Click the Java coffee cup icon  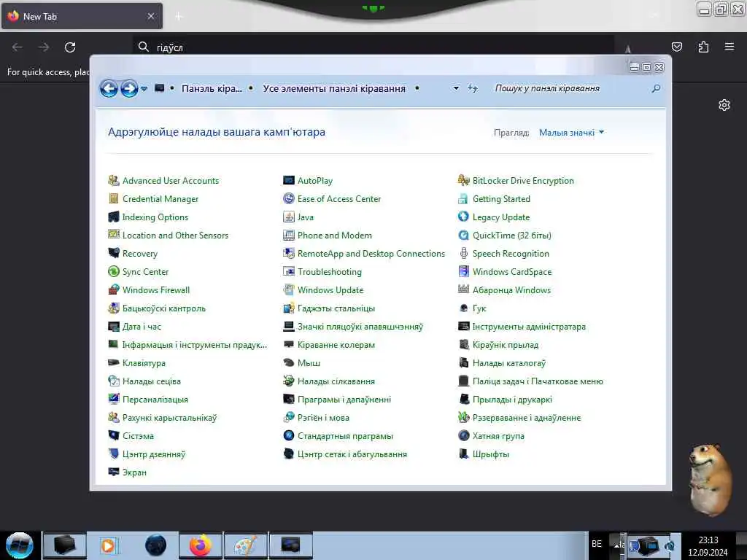pos(289,217)
